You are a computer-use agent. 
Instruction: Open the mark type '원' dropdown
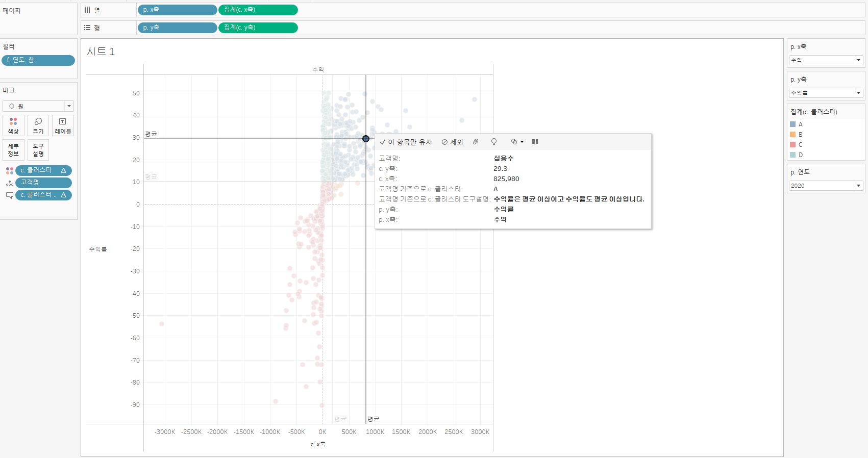click(38, 106)
